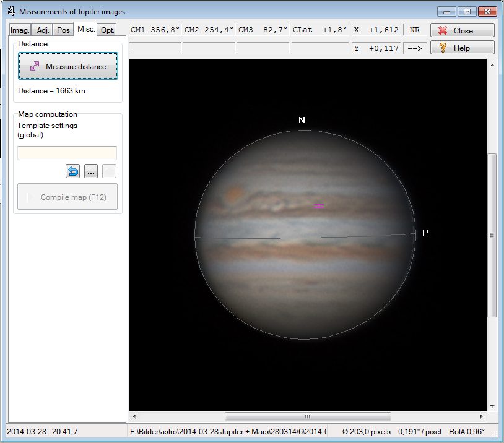Click the CM1 356,8° value field
Image resolution: width=504 pixels, height=443 pixels.
(155, 30)
